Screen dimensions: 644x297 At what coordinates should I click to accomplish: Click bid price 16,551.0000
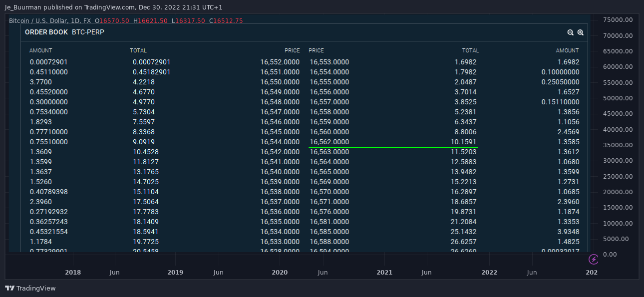tap(280, 72)
